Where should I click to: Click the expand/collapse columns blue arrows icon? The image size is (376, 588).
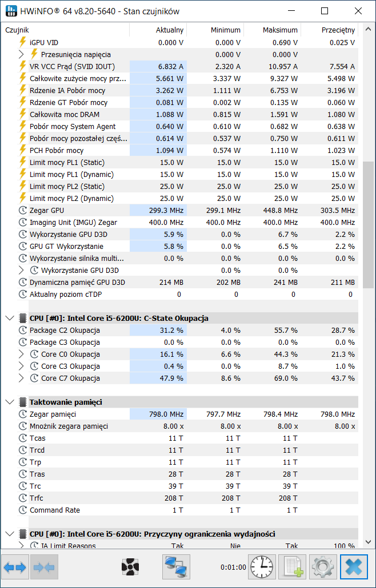click(x=15, y=567)
